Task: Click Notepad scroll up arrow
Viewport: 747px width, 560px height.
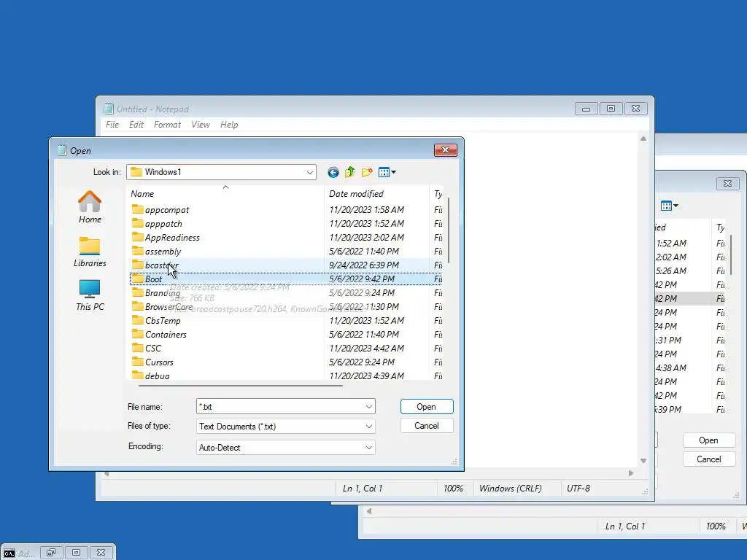Action: pos(643,139)
